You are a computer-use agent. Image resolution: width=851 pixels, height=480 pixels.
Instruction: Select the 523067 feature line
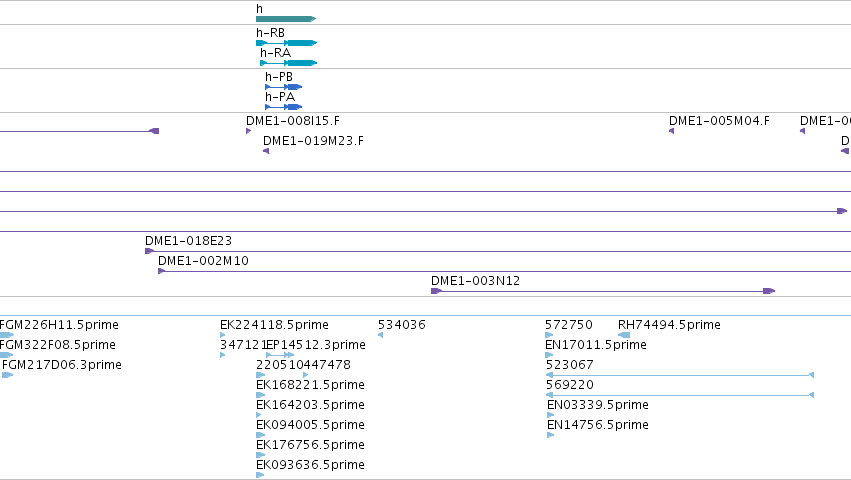[680, 375]
